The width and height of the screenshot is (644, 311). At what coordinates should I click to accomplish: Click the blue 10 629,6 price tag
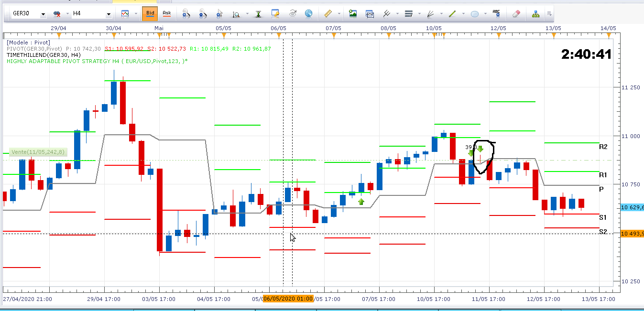click(x=632, y=207)
